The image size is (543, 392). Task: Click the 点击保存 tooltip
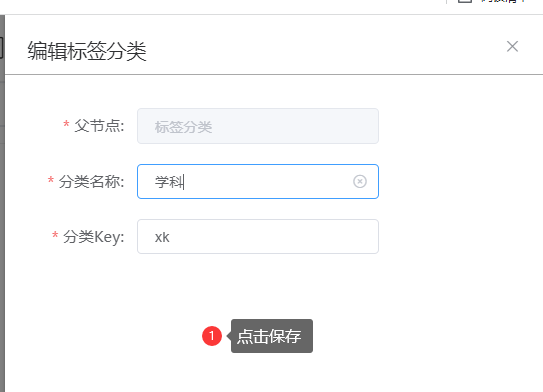click(272, 336)
